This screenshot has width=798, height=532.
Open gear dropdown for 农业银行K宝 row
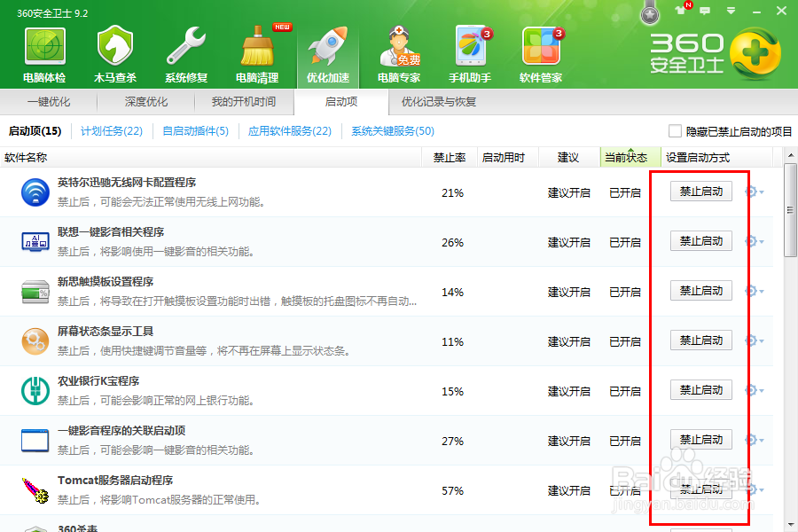pos(754,390)
